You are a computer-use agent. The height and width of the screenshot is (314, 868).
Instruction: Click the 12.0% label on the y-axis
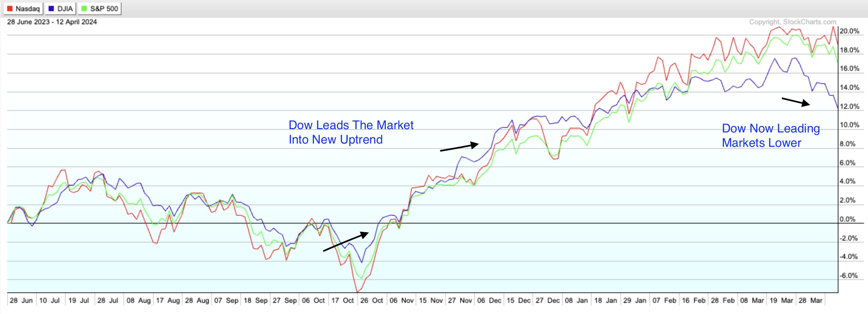849,107
